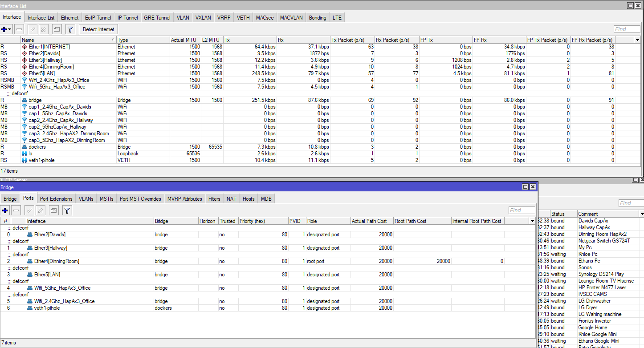
Task: Click the Detect Internet button
Action: click(x=99, y=29)
